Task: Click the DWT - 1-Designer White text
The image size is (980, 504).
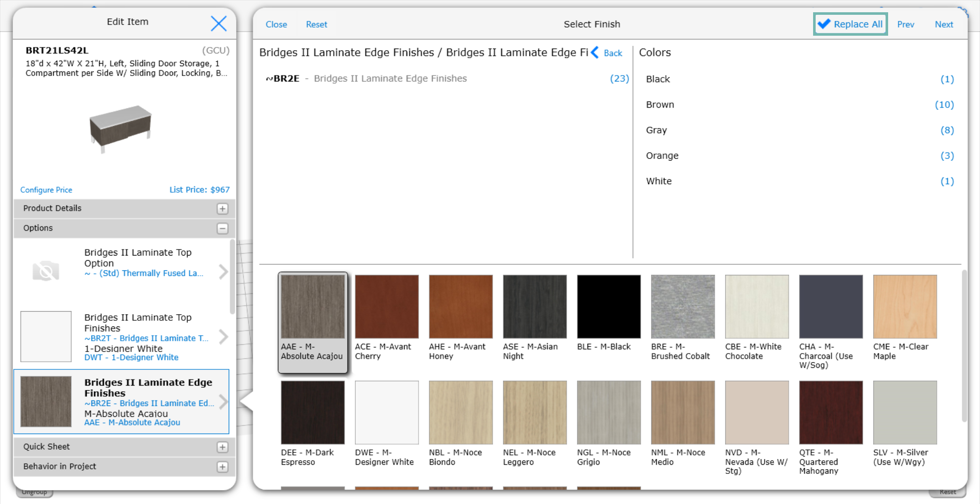Action: coord(132,358)
